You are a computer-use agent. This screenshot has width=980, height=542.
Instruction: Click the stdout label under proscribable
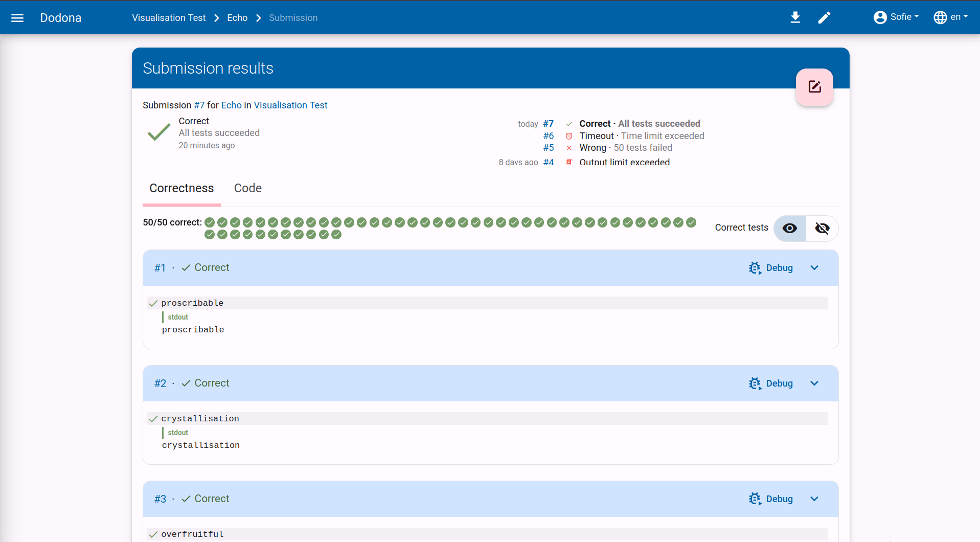pos(178,317)
